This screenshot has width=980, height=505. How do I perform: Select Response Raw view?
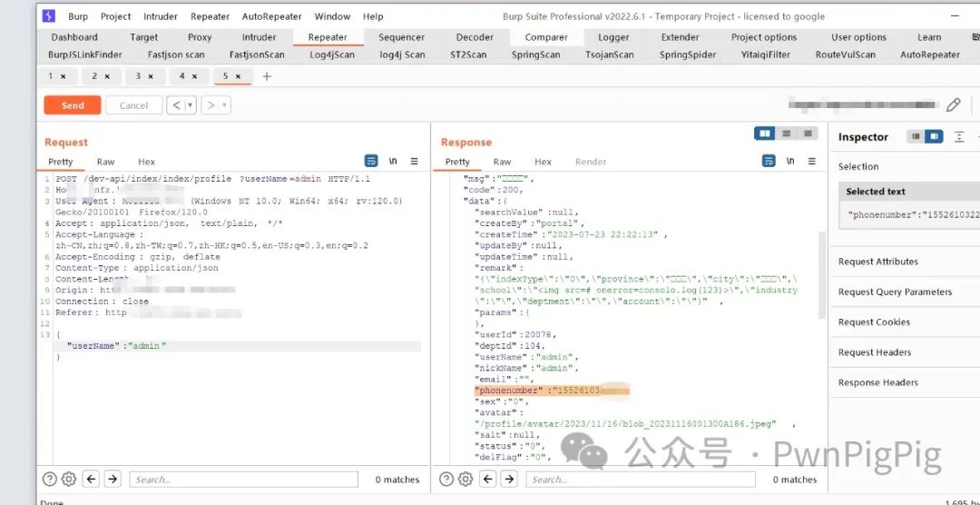[502, 162]
